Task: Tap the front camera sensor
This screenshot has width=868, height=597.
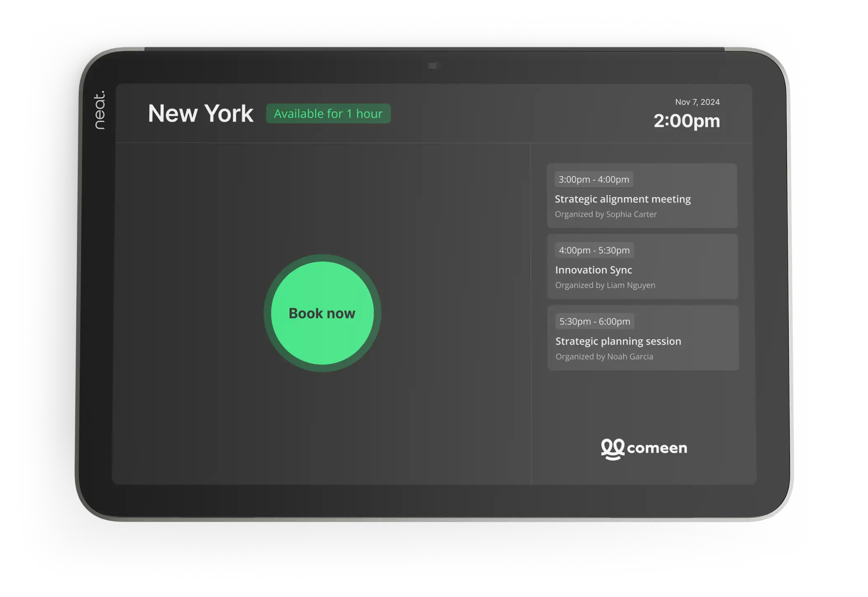Action: click(432, 66)
